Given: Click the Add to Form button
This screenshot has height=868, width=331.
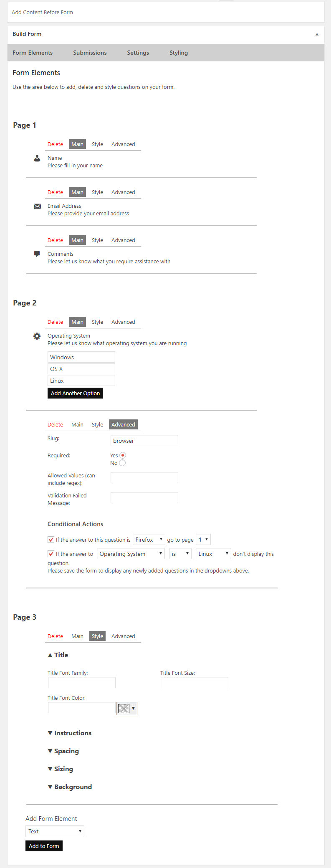Looking at the screenshot, I should click(x=44, y=846).
